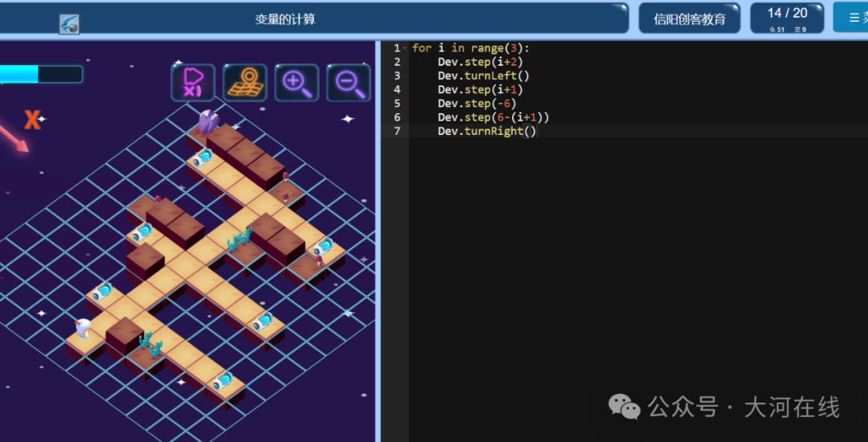Screen dimensions: 868x442
Task: Click the white robot character on the board
Action: [x=83, y=328]
